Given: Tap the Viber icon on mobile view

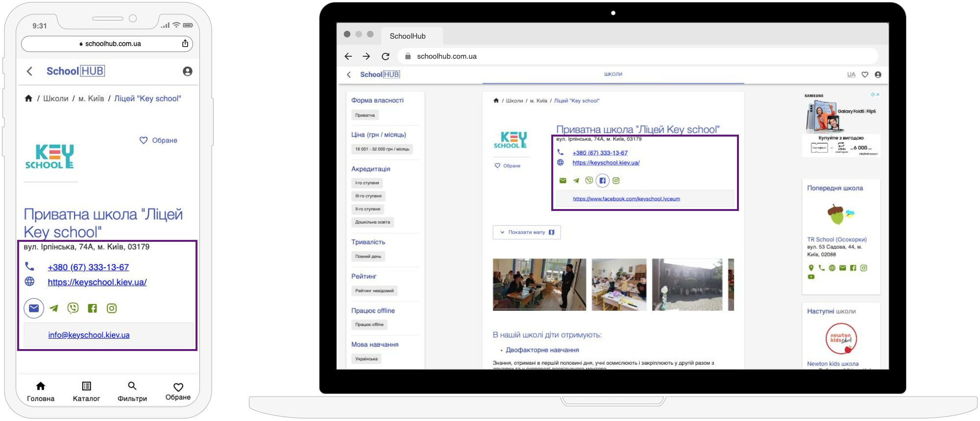Looking at the screenshot, I should [73, 308].
